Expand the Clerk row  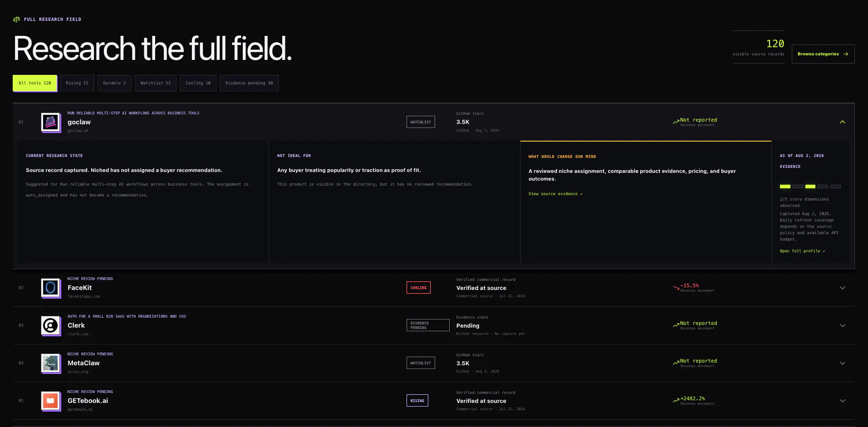pos(843,325)
